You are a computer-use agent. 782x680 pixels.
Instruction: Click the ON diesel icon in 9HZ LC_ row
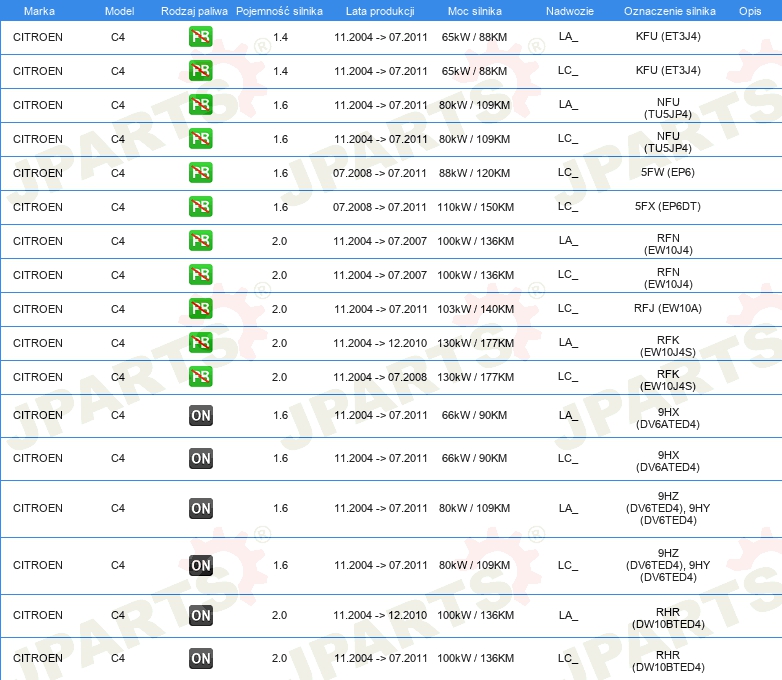click(x=201, y=565)
